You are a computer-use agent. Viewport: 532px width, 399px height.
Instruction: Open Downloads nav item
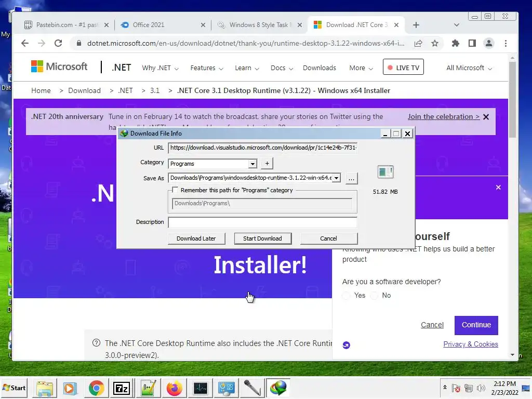coord(320,68)
